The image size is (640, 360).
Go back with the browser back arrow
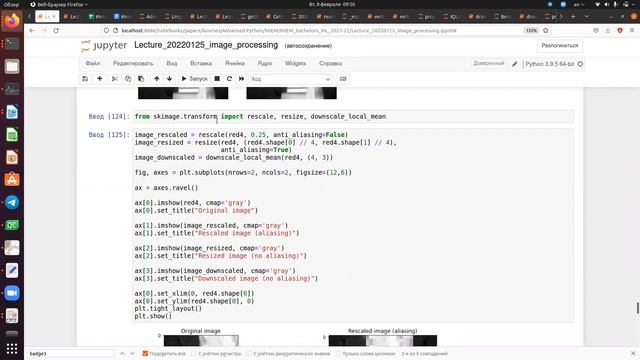click(32, 31)
